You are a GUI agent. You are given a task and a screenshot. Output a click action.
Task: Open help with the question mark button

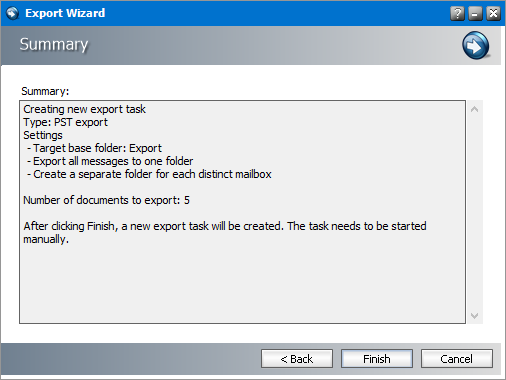click(x=457, y=14)
